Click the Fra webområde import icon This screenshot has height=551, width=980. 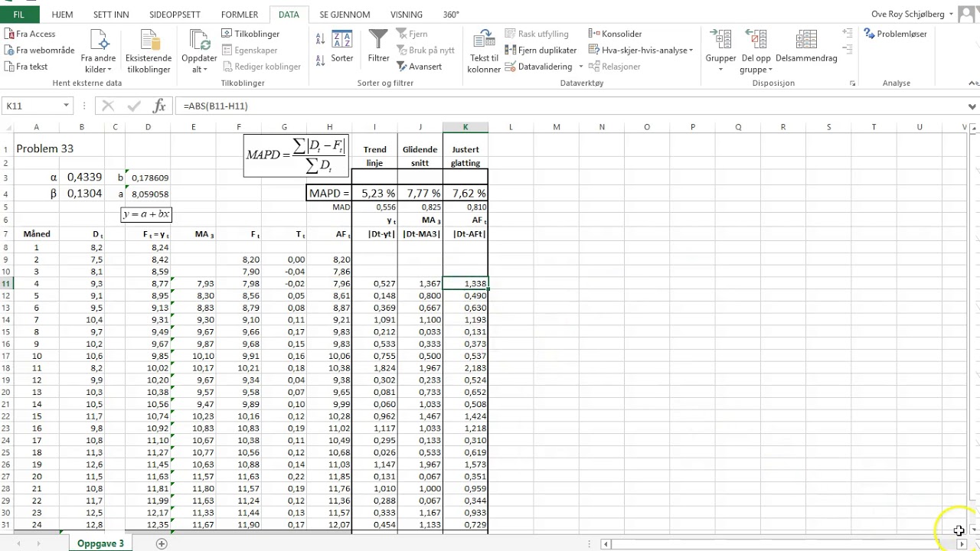coord(8,51)
